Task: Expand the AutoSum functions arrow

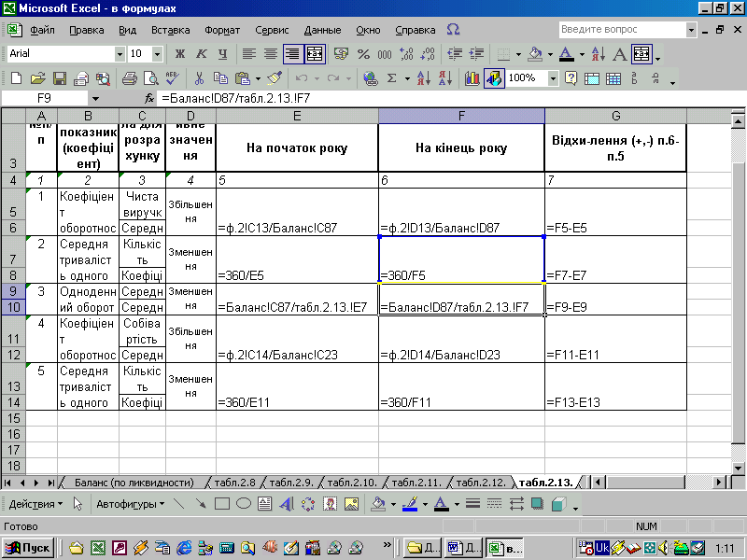Action: (x=407, y=78)
